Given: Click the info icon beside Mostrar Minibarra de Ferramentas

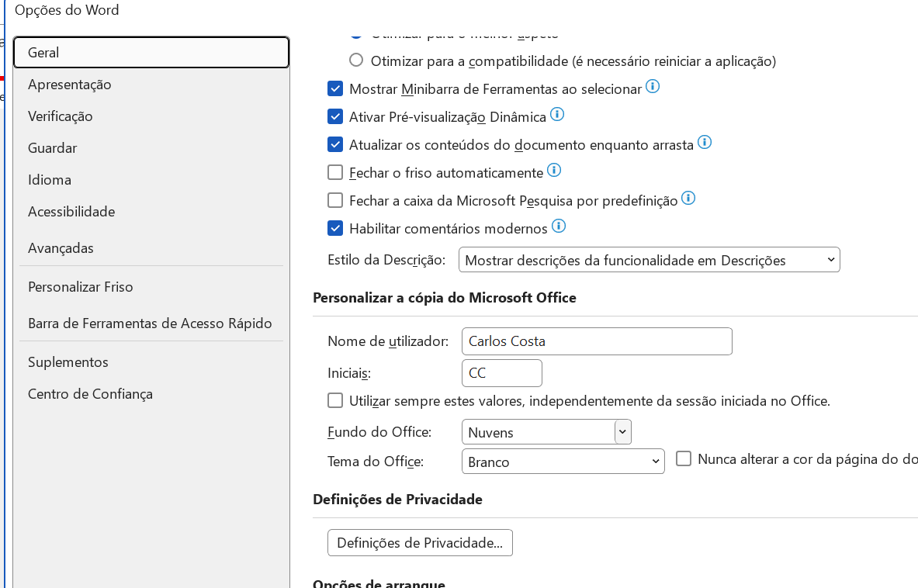Looking at the screenshot, I should tap(653, 88).
